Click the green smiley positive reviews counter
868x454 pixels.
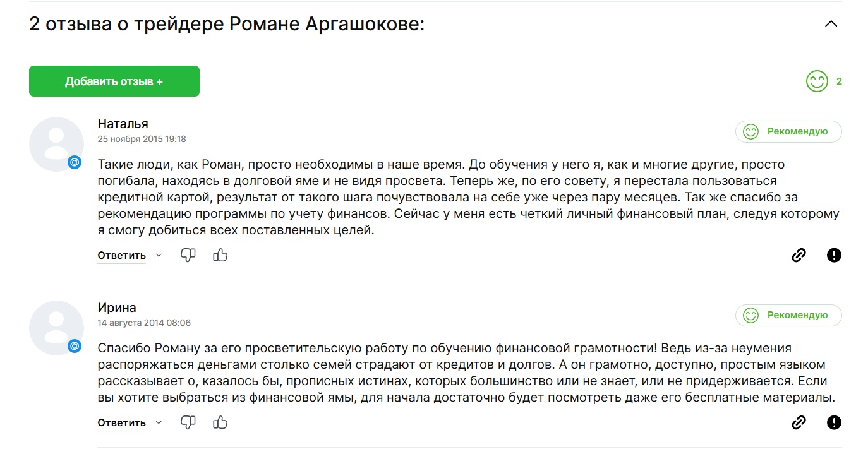pos(824,81)
